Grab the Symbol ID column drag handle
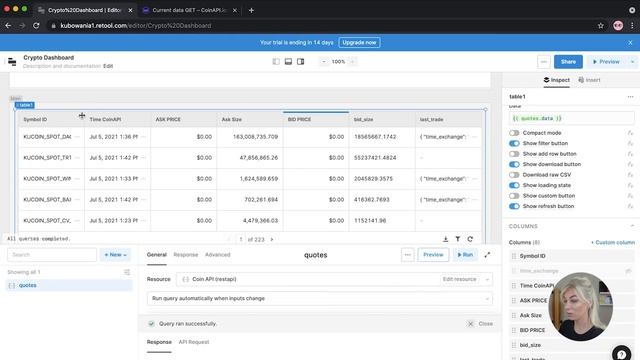The width and height of the screenshot is (640, 360). tap(513, 256)
